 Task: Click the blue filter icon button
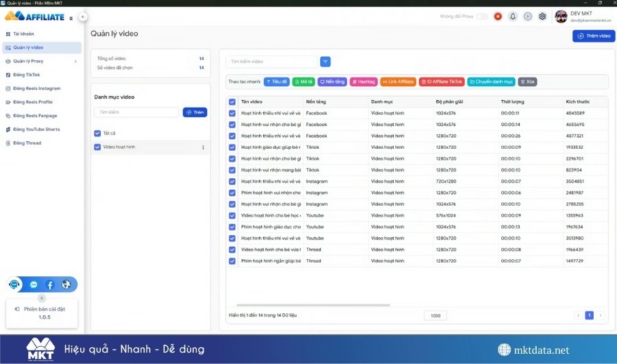[325, 62]
